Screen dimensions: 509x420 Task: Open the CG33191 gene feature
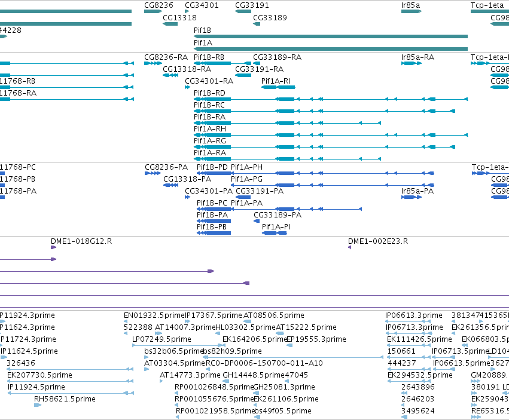[243, 11]
